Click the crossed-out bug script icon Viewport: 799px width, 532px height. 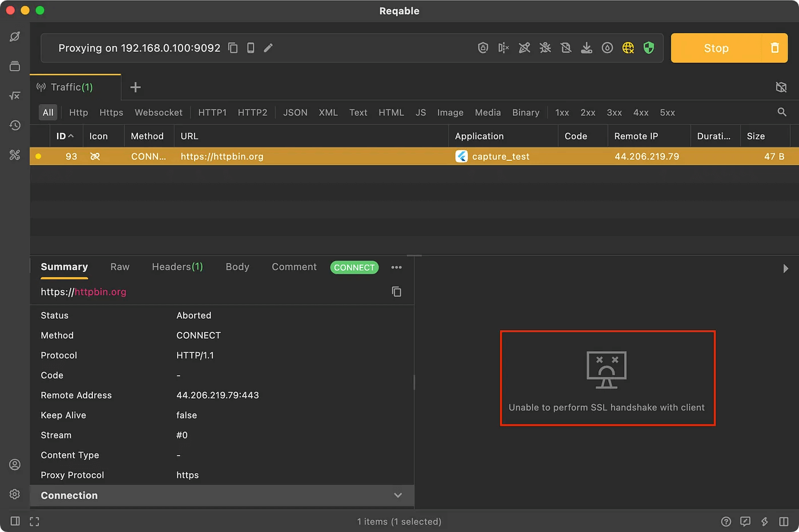pyautogui.click(x=545, y=48)
